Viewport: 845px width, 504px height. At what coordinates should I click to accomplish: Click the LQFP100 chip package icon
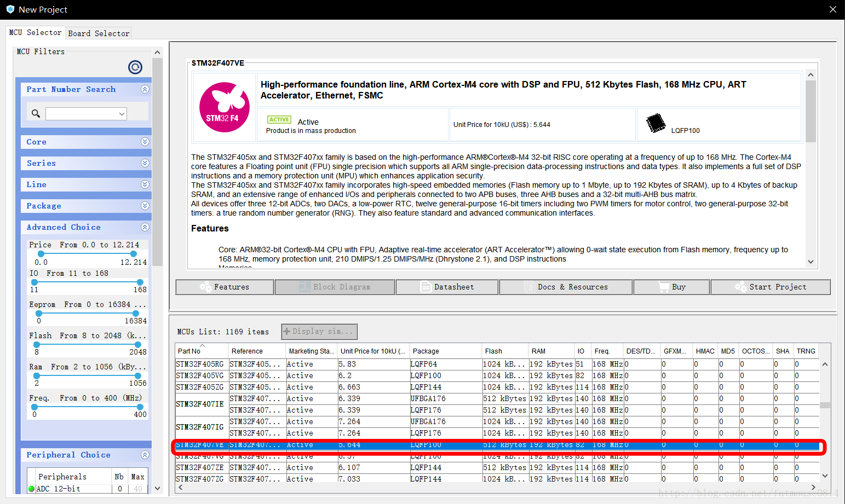(656, 123)
